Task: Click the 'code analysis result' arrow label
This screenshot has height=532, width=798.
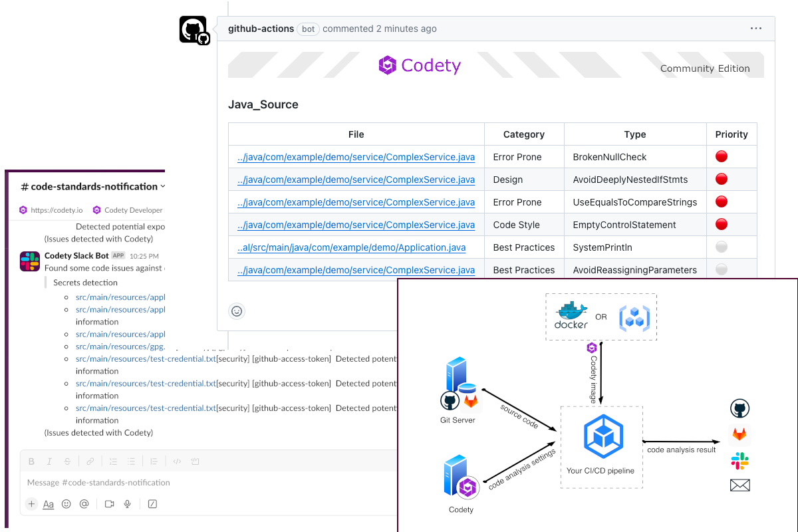Action: coord(682,450)
